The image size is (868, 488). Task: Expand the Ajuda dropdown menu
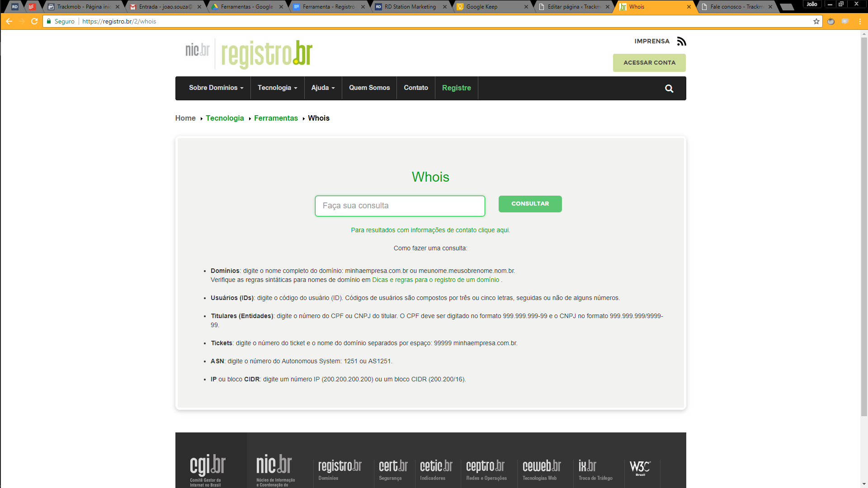tap(323, 88)
